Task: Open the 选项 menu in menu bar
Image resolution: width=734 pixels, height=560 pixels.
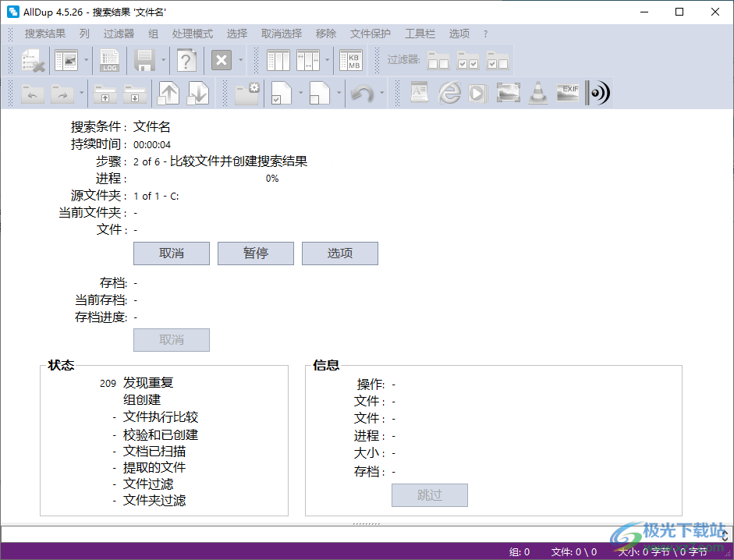Action: pyautogui.click(x=459, y=34)
